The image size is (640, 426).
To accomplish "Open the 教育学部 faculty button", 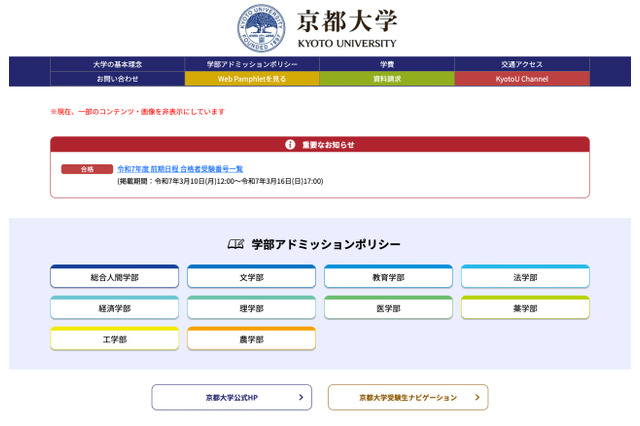I will (x=388, y=276).
